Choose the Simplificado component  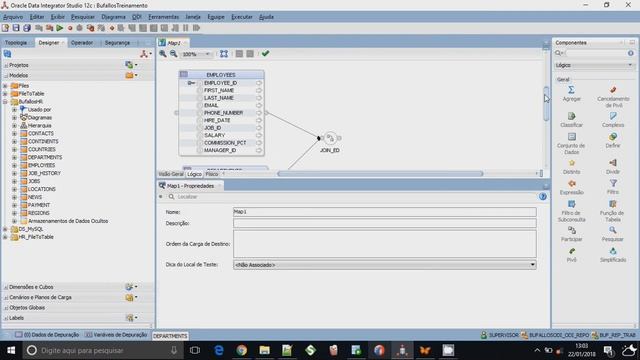tap(613, 255)
